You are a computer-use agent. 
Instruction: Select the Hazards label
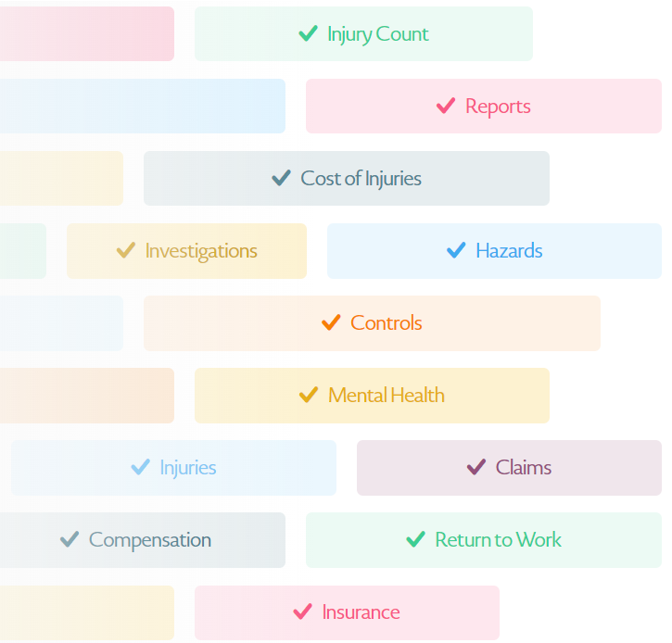point(509,250)
